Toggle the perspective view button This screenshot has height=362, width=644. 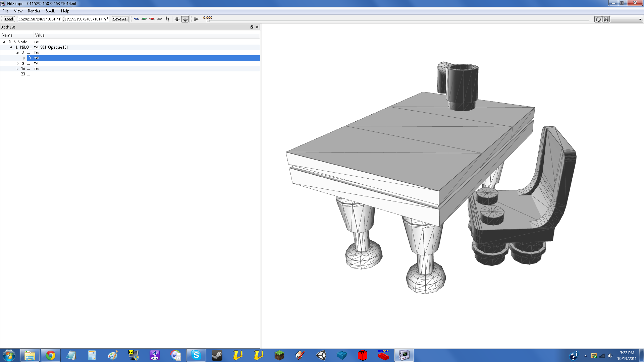point(185,19)
